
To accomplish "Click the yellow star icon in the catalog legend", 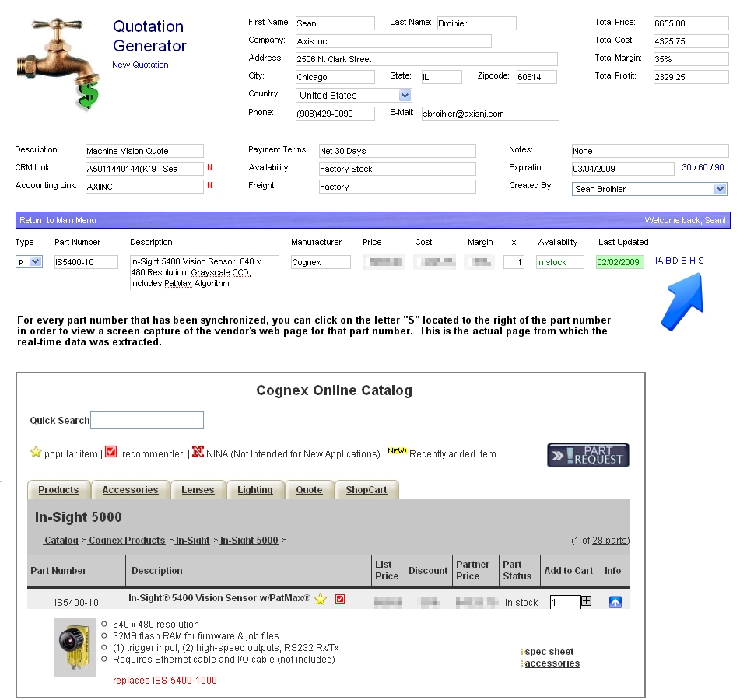I will click(x=36, y=452).
